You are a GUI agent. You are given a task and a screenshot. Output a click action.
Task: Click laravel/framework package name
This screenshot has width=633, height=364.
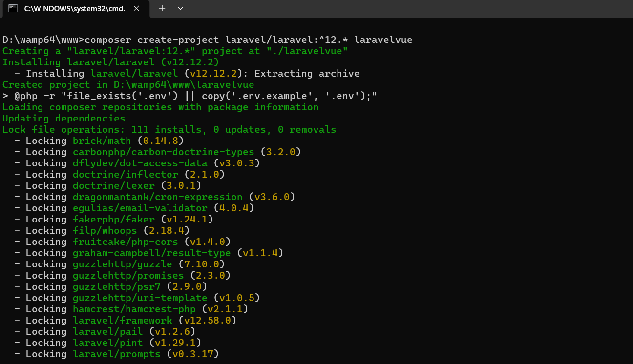coord(122,321)
